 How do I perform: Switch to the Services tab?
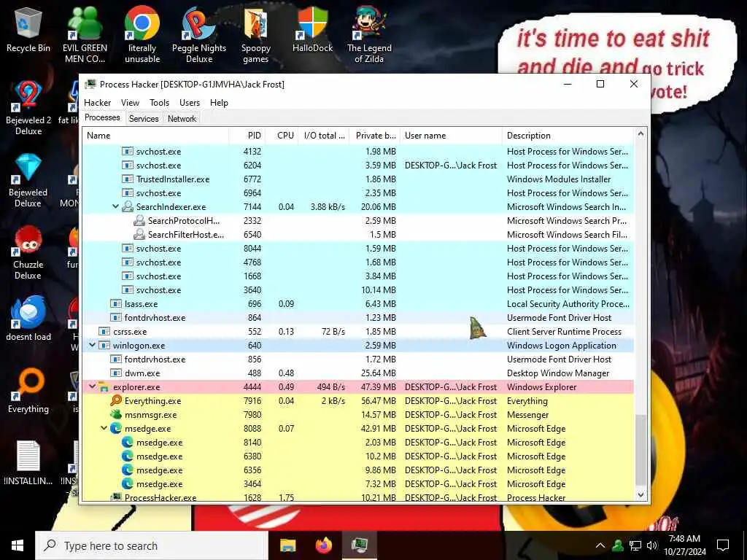pos(144,119)
